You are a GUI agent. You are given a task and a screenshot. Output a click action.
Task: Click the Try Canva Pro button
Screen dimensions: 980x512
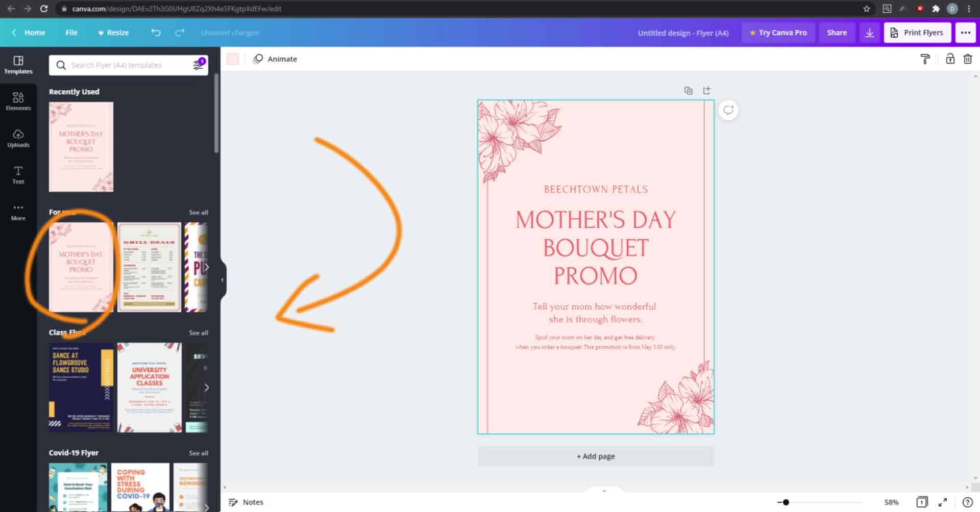(778, 32)
